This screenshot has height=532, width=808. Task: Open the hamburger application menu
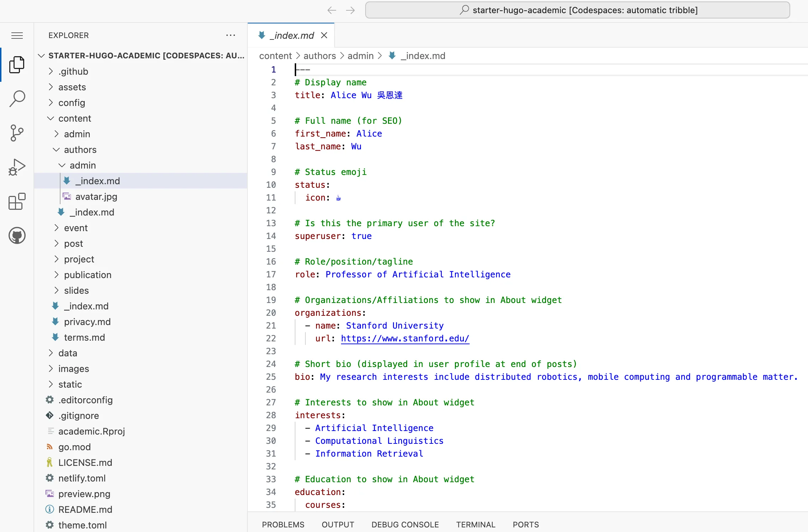click(x=17, y=35)
